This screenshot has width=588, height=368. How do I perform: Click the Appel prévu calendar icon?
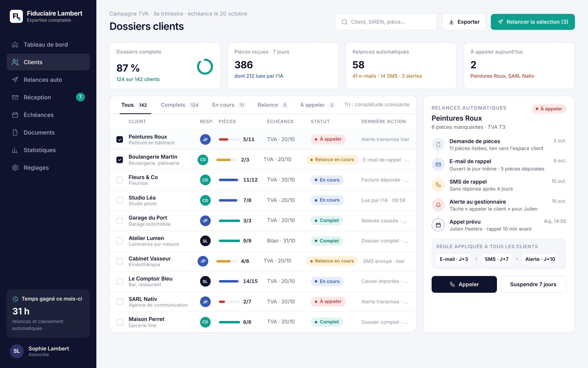[x=438, y=225]
